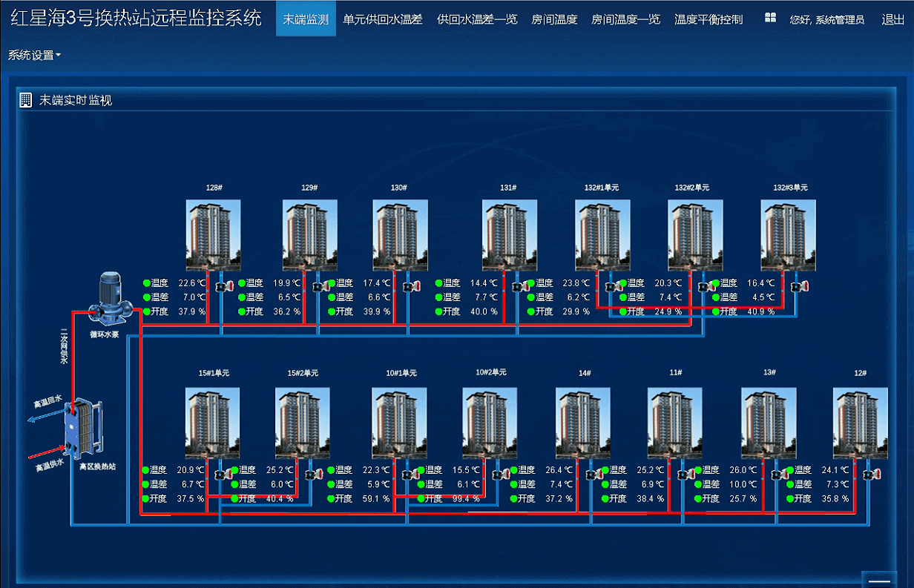This screenshot has height=588, width=914.
Task: Select the 13# building thumbnail
Action: [769, 423]
